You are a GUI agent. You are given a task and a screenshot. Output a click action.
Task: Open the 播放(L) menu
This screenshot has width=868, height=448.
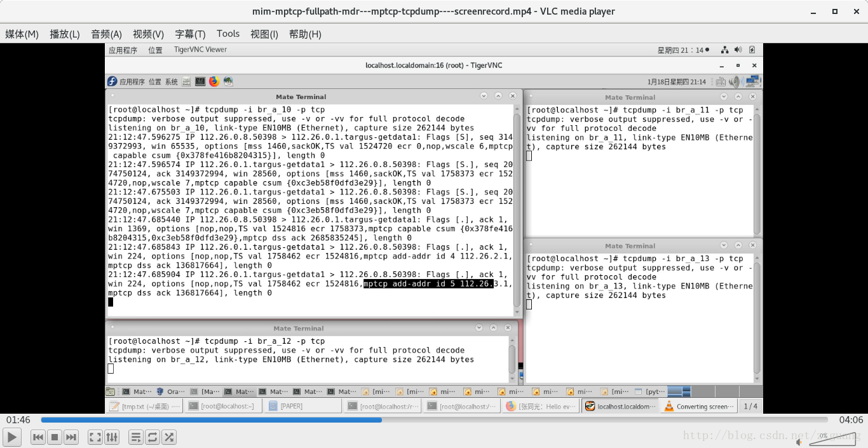[x=65, y=34]
